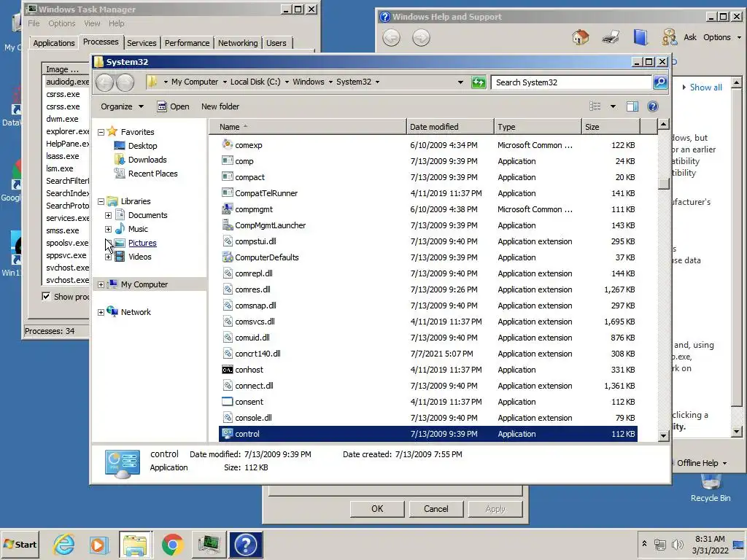Open the address bar history dropdown
The image size is (747, 560).
(460, 82)
